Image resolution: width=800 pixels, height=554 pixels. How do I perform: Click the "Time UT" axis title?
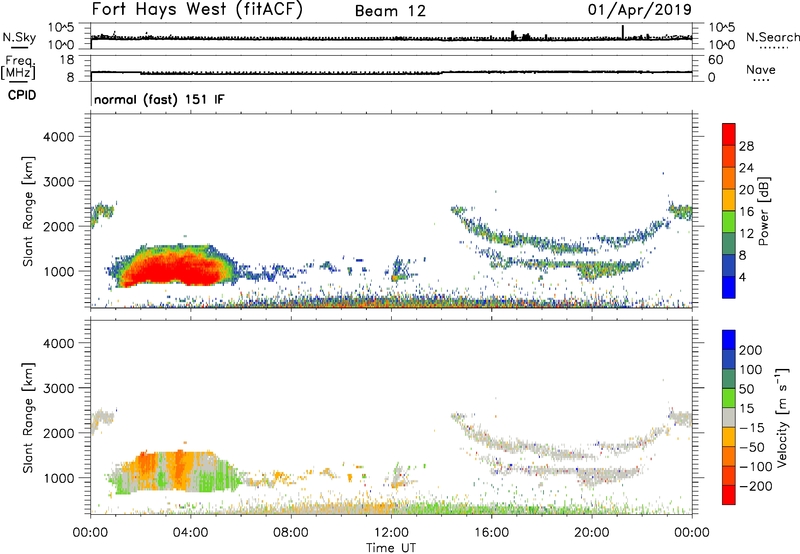391,548
